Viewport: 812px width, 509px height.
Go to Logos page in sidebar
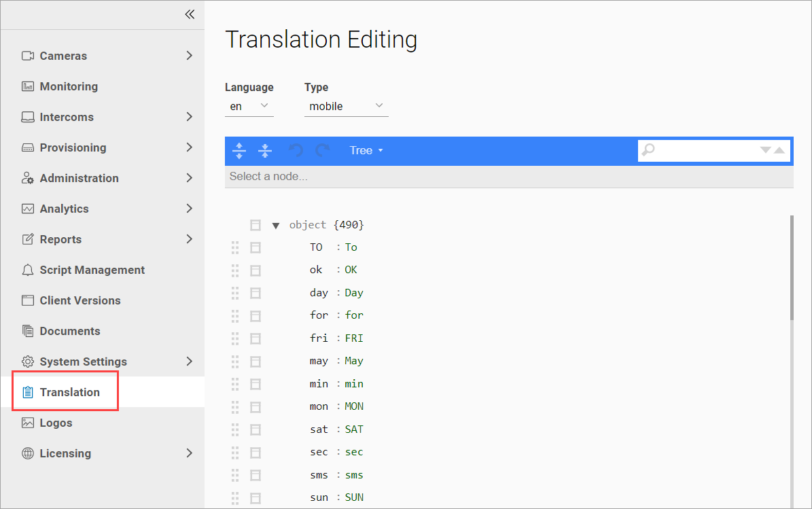coord(56,423)
